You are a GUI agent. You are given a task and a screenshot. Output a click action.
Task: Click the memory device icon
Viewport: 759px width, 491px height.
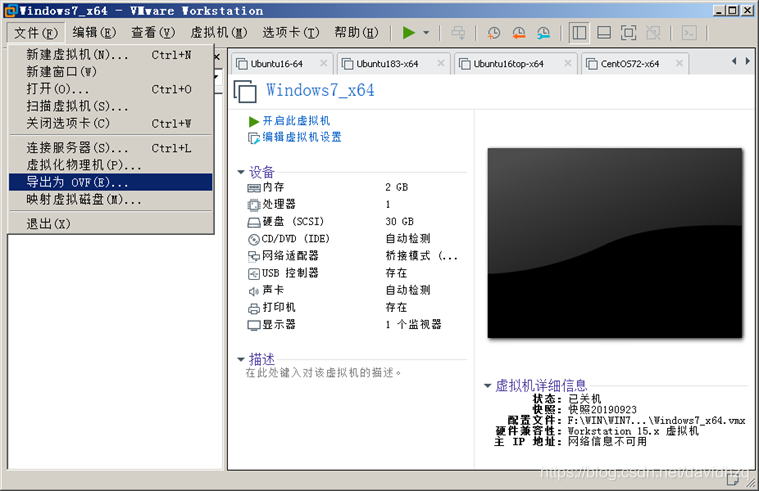click(253, 187)
